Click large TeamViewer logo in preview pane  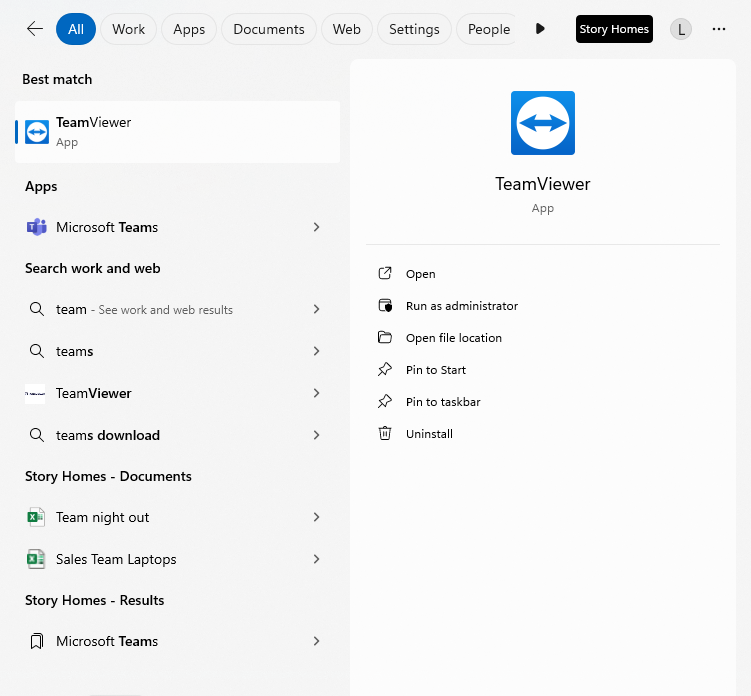point(543,123)
